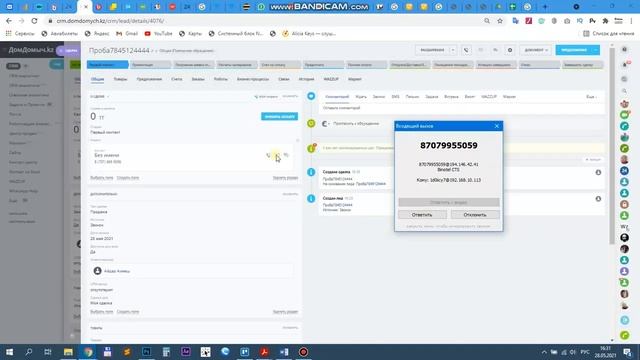Open the Счета tab
Screen dimensions: 640x360
[x=177, y=79]
